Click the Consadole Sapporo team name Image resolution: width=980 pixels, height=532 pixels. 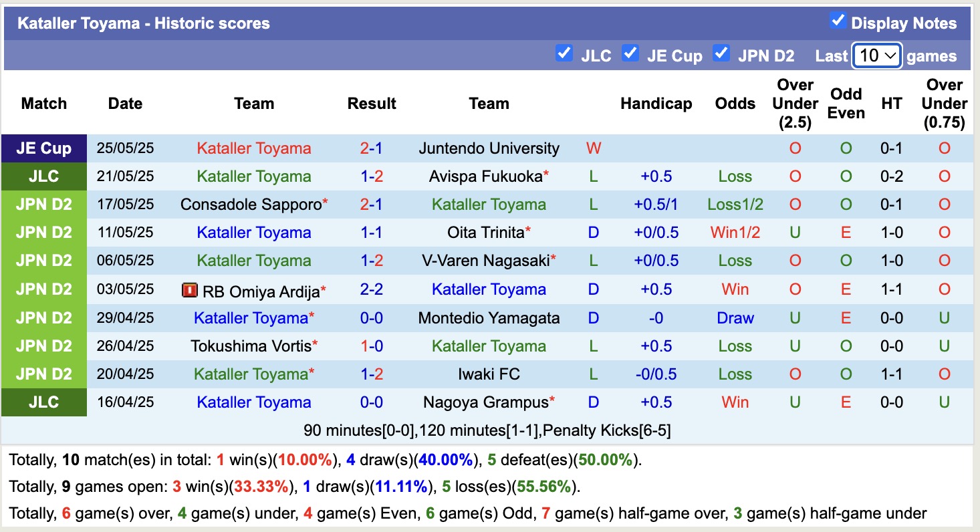tap(251, 205)
